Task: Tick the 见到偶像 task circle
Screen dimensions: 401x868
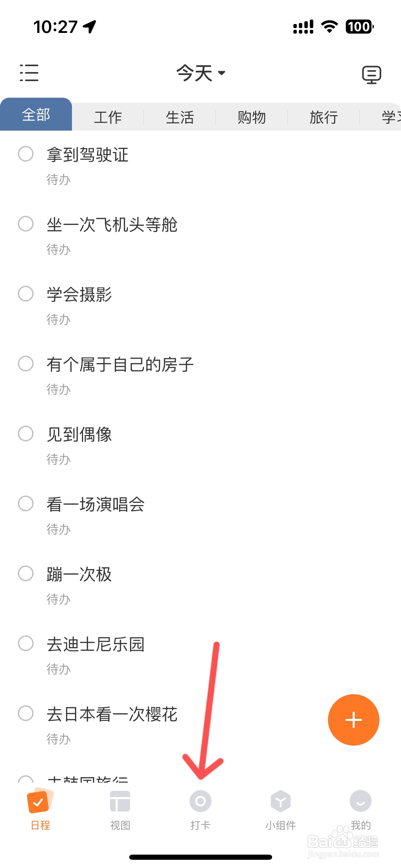Action: [x=26, y=434]
